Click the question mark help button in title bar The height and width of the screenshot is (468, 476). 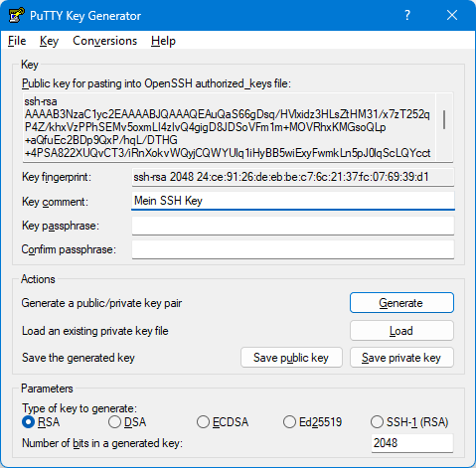pos(407,15)
